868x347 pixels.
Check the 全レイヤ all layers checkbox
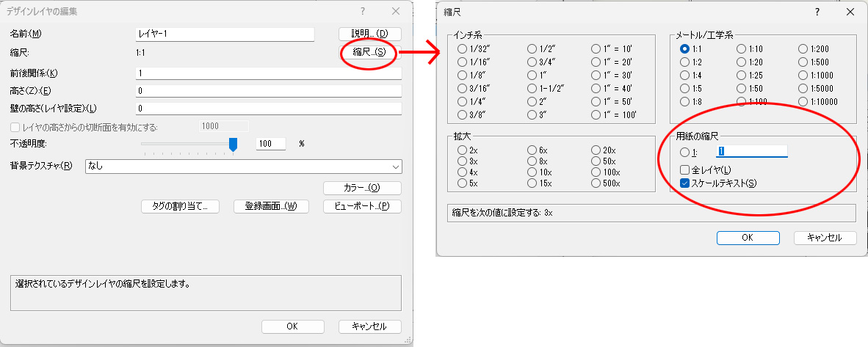(x=684, y=170)
